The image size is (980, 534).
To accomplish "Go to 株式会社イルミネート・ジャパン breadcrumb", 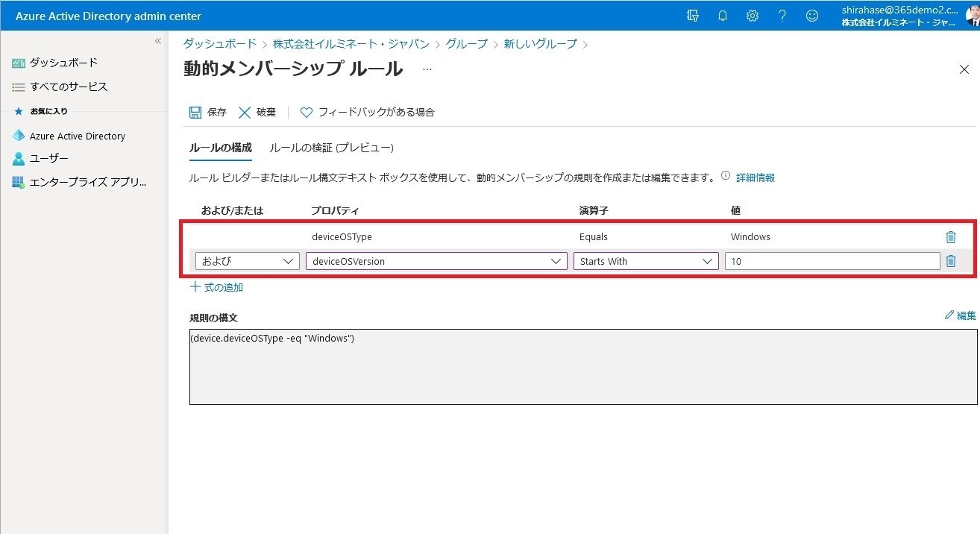I will click(351, 44).
